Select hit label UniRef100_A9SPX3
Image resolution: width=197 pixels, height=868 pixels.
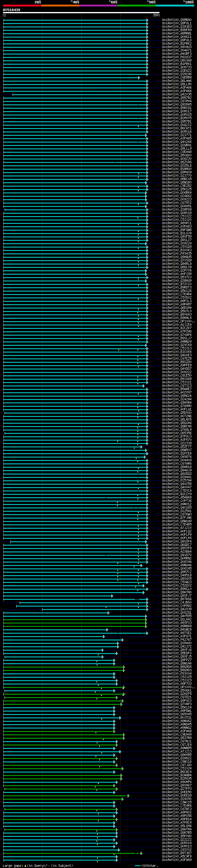pyautogui.click(x=177, y=623)
